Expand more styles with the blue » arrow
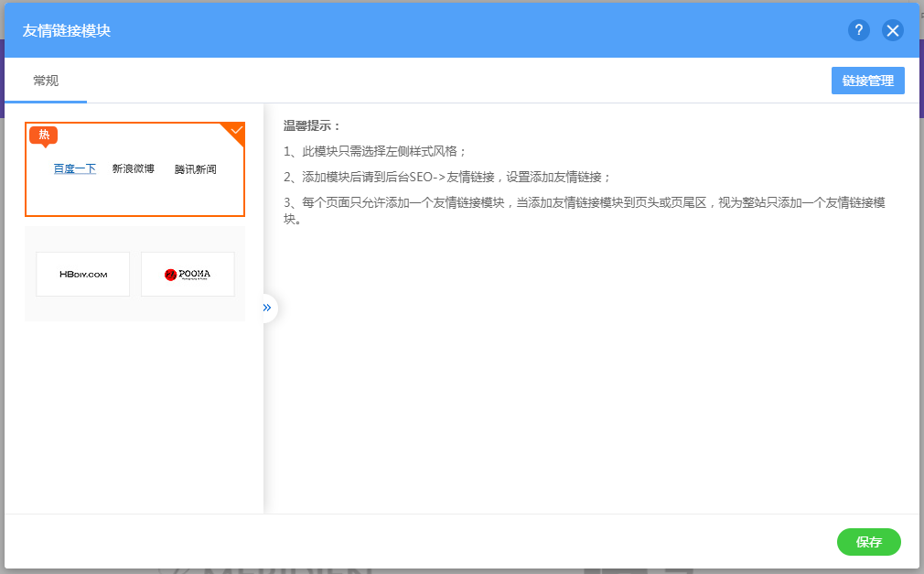 pyautogui.click(x=266, y=308)
